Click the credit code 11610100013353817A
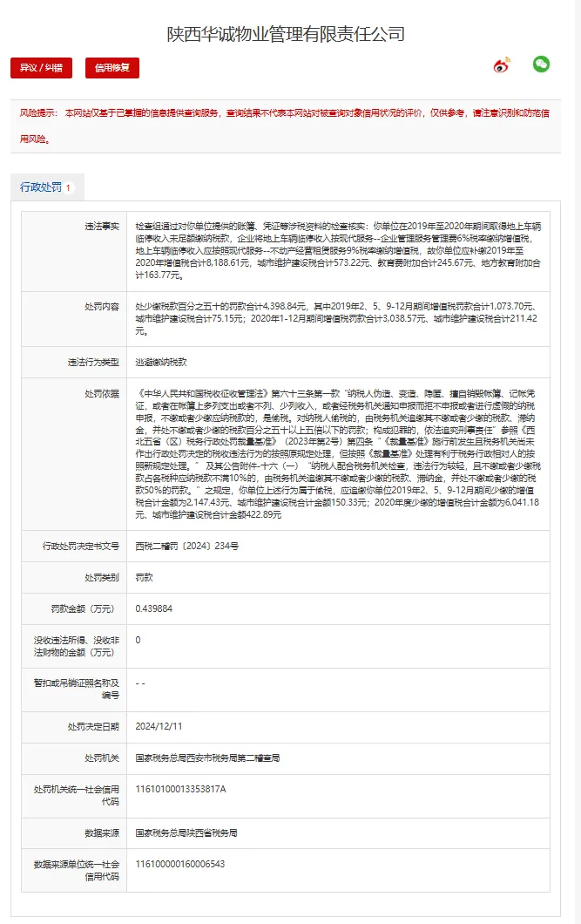 tap(181, 789)
